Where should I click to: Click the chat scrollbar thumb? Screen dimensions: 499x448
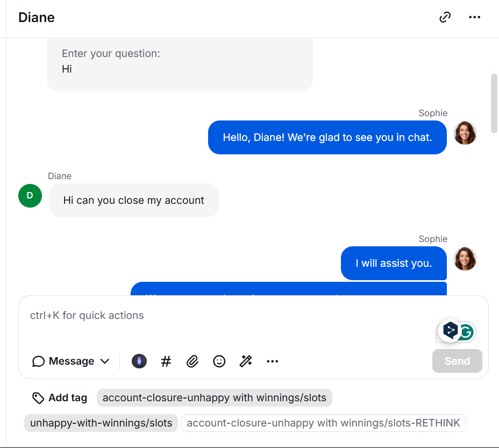tap(494, 103)
